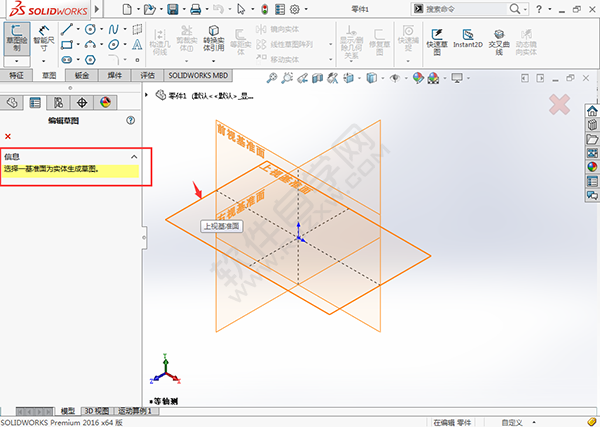Switch to the 特征 ribbon tab

(x=16, y=75)
